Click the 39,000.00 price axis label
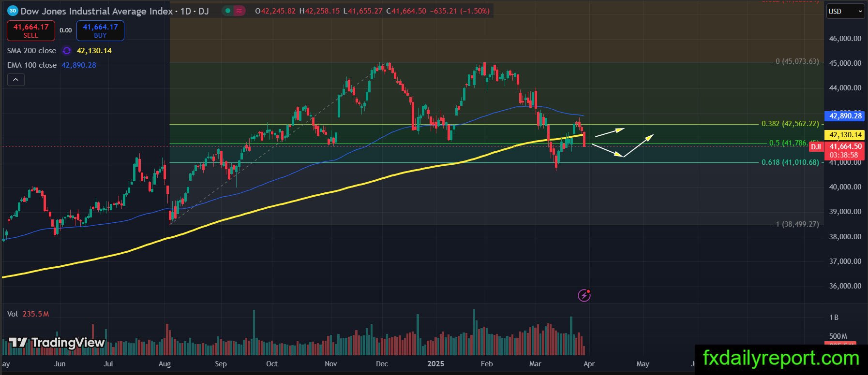 point(845,212)
